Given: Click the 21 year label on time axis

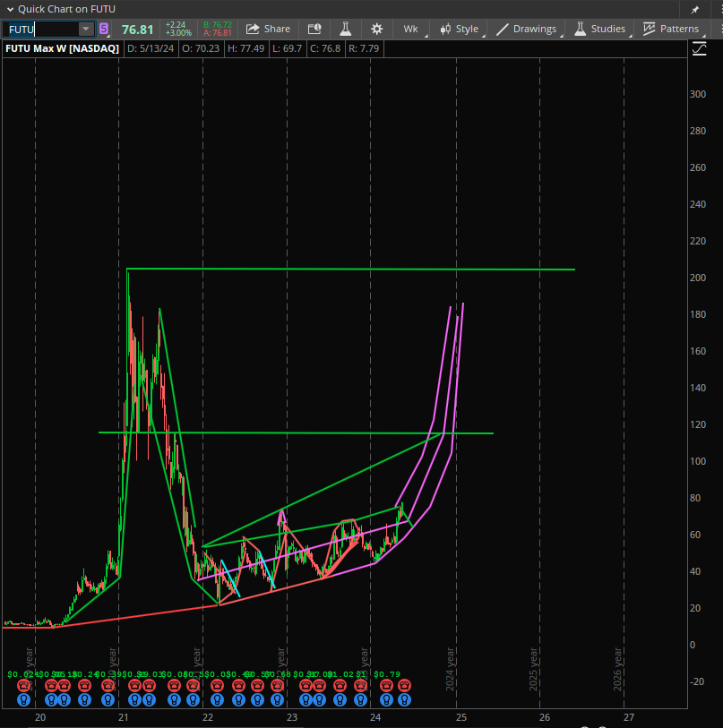Looking at the screenshot, I should [x=123, y=717].
